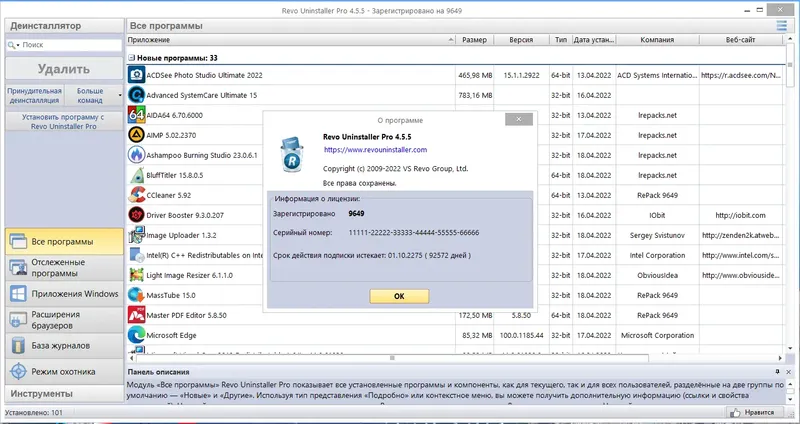The height and width of the screenshot is (424, 800).
Task: Click the Microsoft Edge icon
Action: tap(136, 335)
